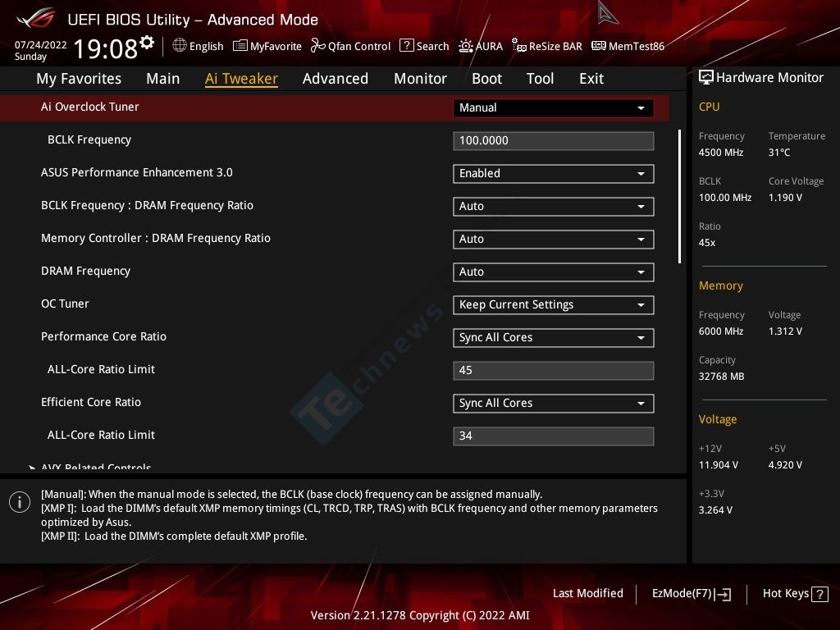Switch to Tool tab
Viewport: 840px width, 630px height.
pyautogui.click(x=540, y=79)
